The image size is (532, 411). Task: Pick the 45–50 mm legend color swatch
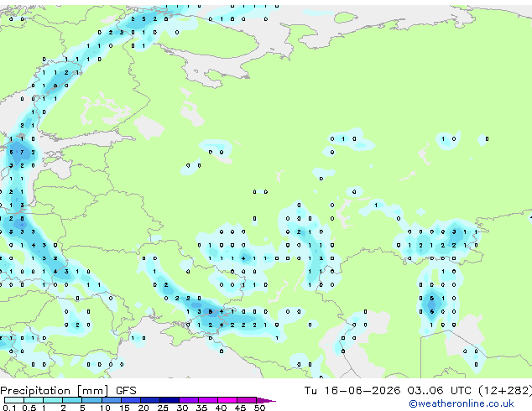click(x=247, y=400)
